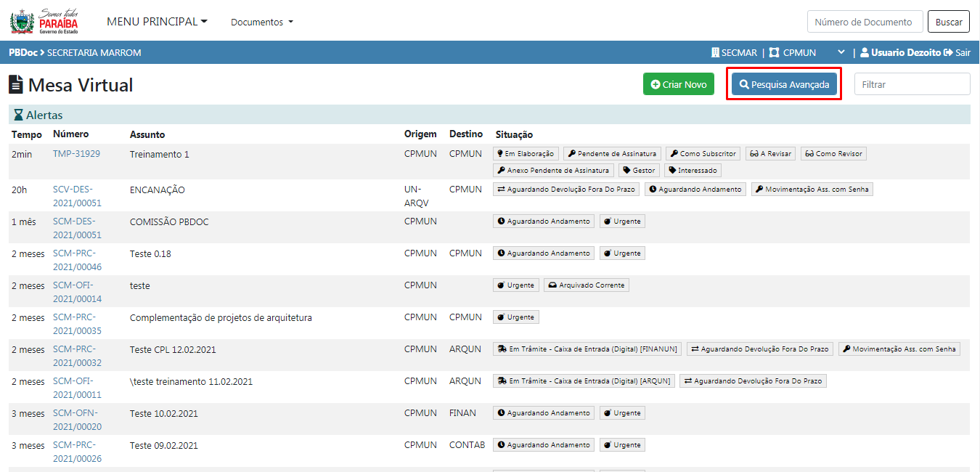The image size is (980, 472).
Task: Click the Sair logout icon
Action: tap(947, 53)
